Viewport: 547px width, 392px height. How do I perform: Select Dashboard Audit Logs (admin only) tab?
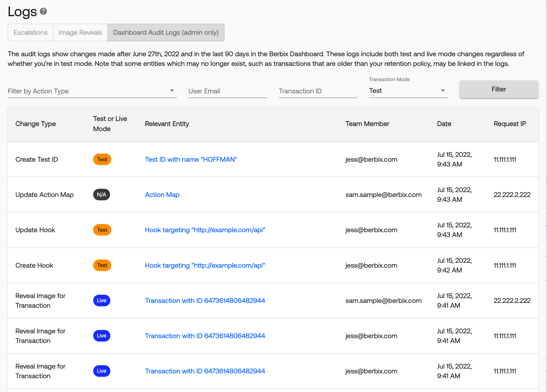166,32
